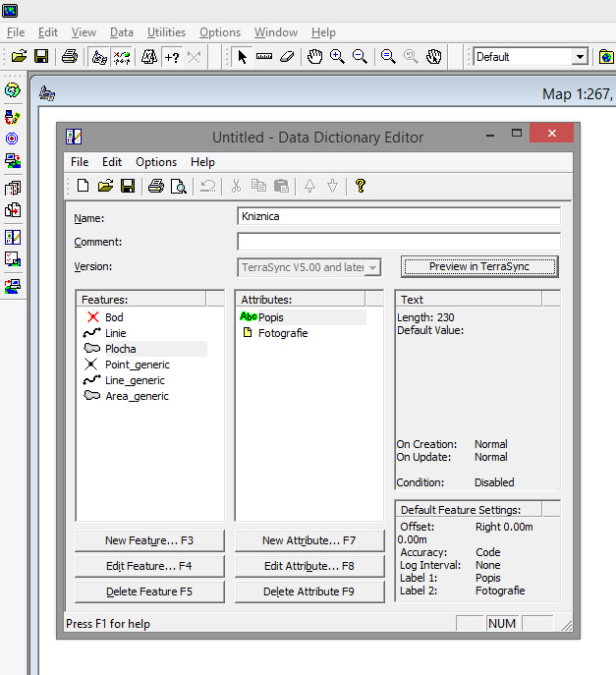616x675 pixels.
Task: Click the Move Up arrow icon
Action: [309, 186]
